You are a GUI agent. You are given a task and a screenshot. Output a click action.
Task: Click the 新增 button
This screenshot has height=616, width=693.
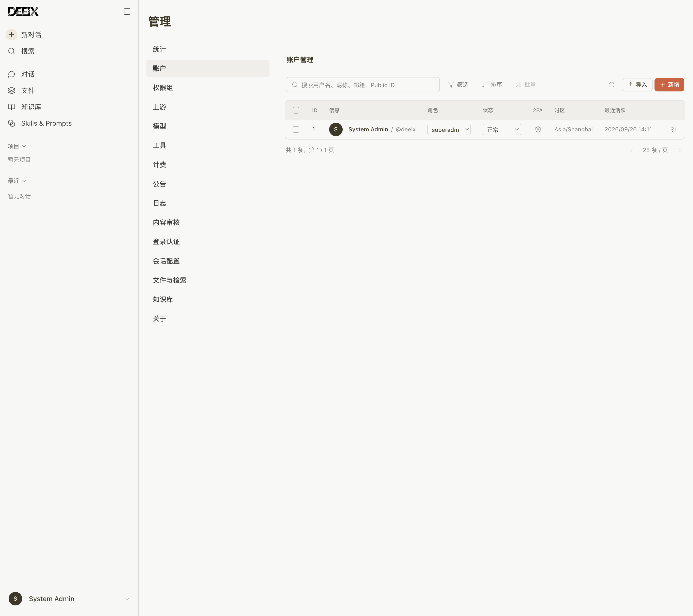(669, 85)
